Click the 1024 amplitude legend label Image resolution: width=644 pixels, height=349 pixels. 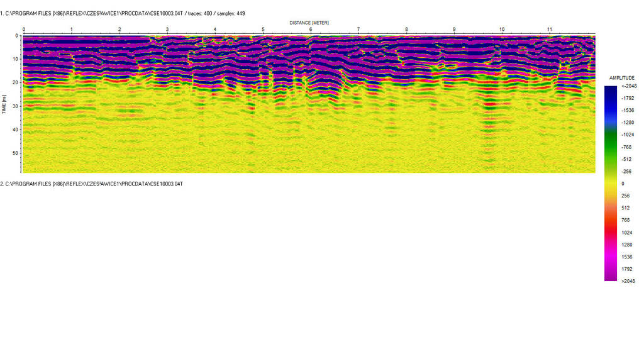[626, 232]
